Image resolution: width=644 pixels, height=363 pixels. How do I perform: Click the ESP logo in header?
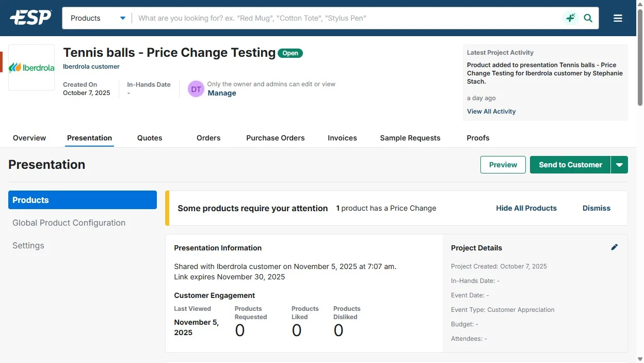(31, 18)
